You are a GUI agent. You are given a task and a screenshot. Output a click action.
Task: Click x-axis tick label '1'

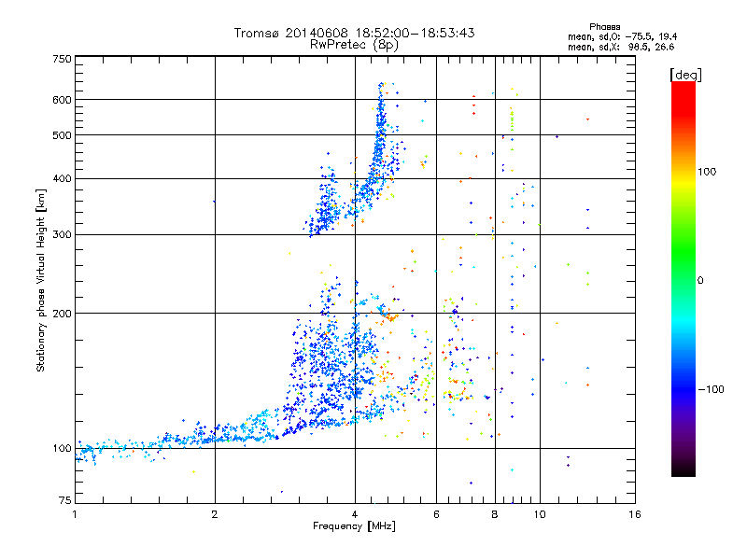click(x=75, y=514)
